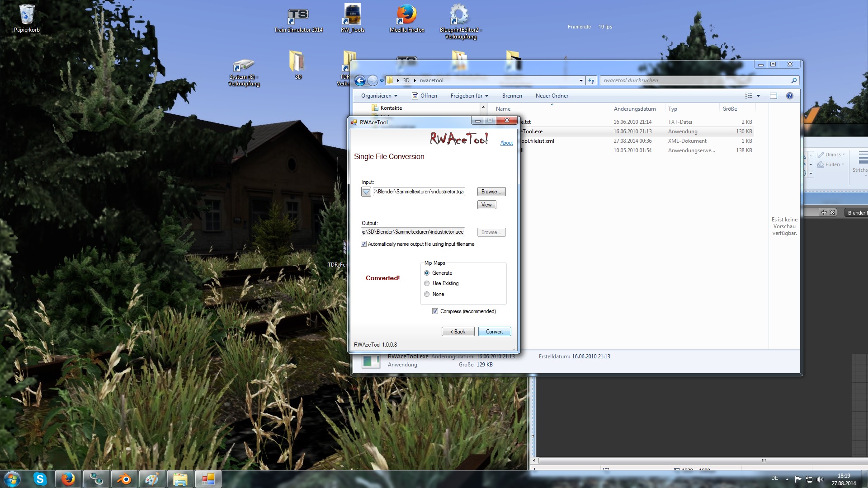Open BlueprintEditor2 Verknüpfung shortcut
This screenshot has width=868, height=488.
coord(461,22)
